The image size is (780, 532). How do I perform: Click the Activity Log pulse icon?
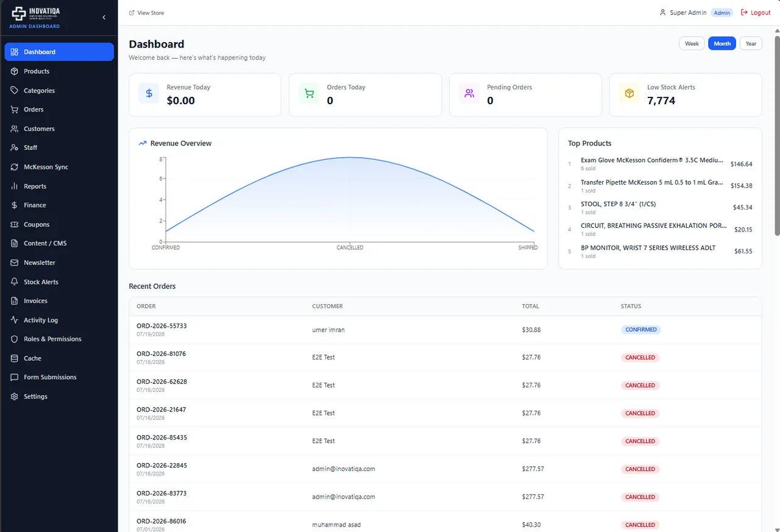(x=15, y=320)
